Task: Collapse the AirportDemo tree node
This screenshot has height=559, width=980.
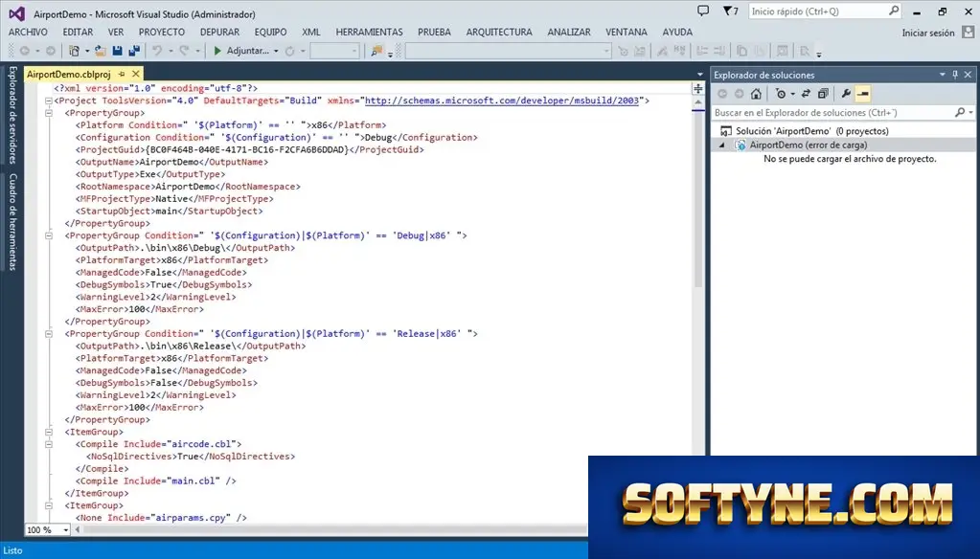Action: [722, 145]
